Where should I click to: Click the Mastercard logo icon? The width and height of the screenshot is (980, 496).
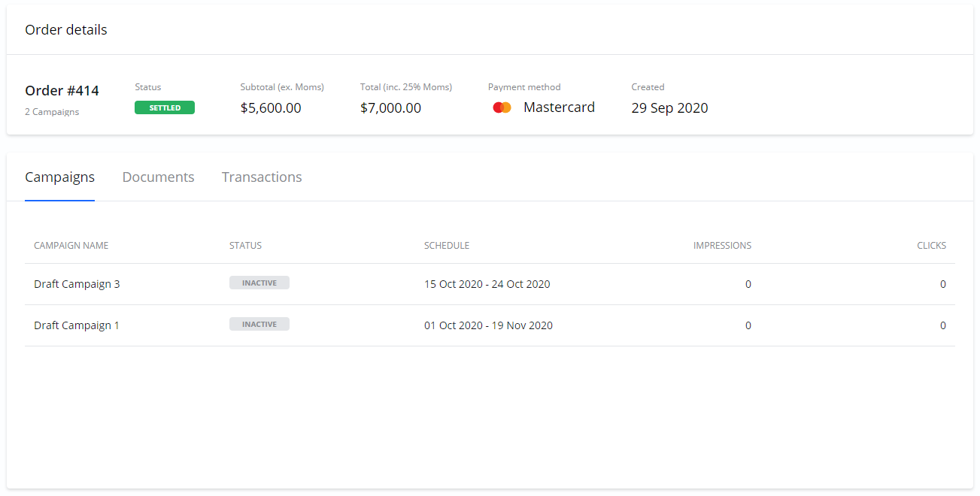[502, 107]
